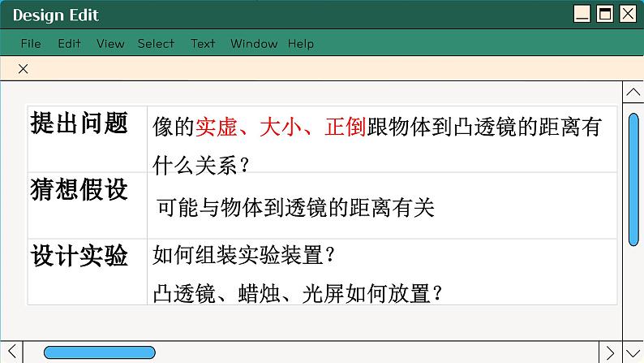Close the Design Edit window
The height and width of the screenshot is (363, 644).
click(x=628, y=14)
